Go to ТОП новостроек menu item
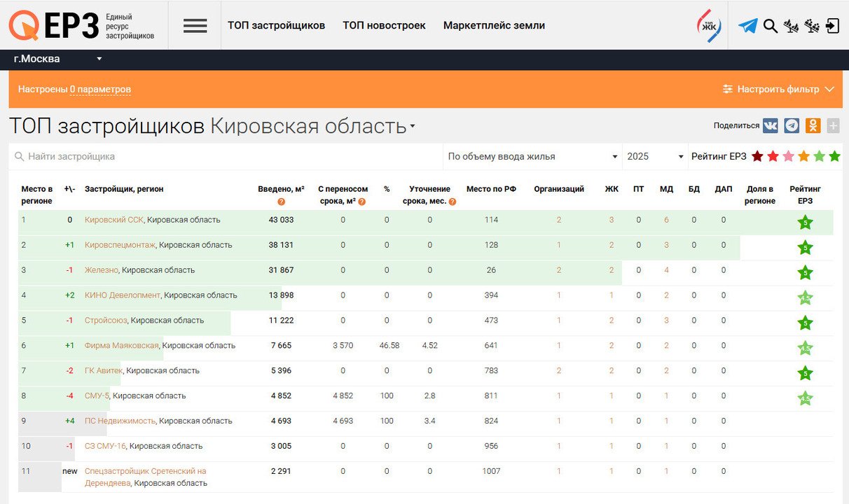 pyautogui.click(x=384, y=25)
